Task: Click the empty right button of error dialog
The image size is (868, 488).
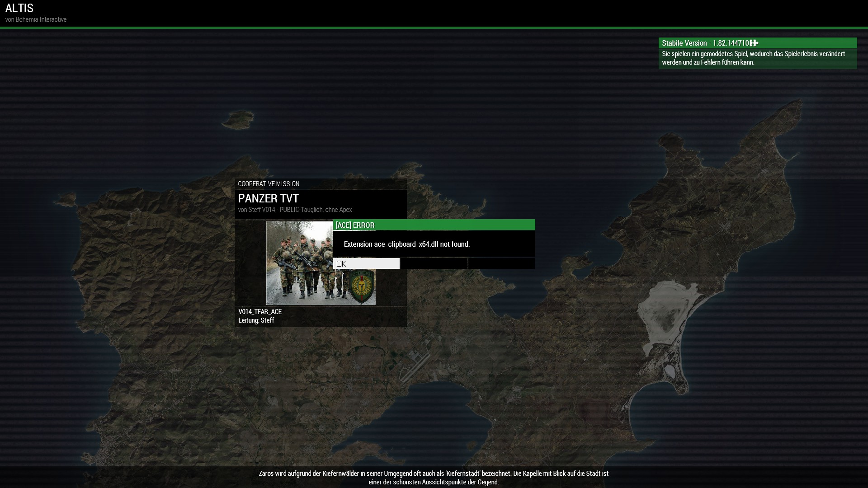Action: 501,263
